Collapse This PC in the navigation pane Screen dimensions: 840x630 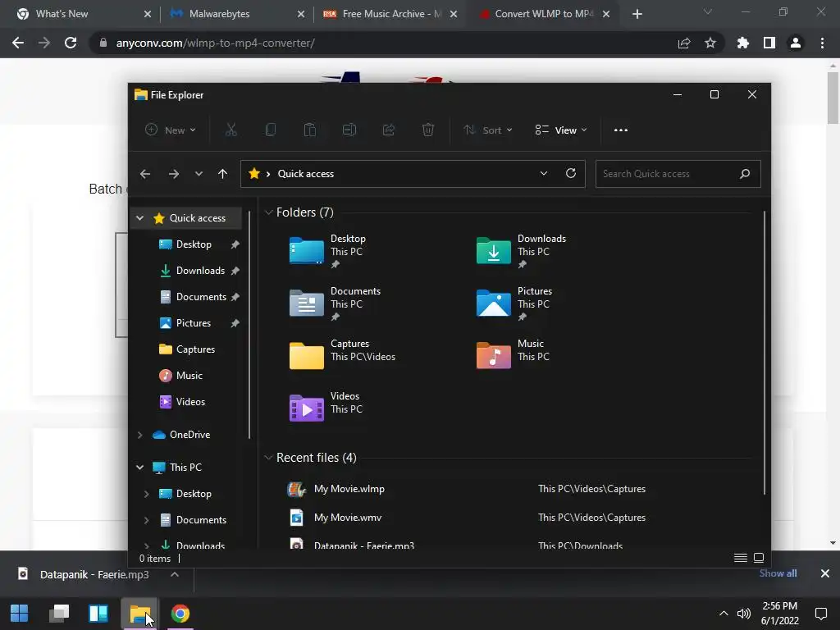[x=139, y=467]
